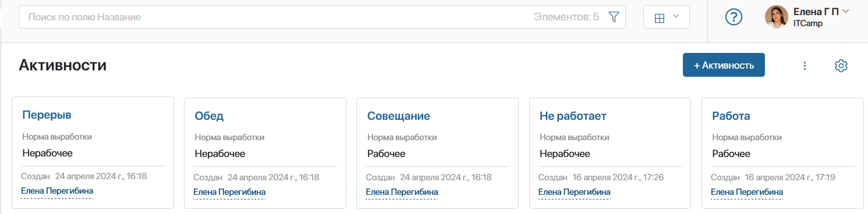Click Елена Перегибина link in Совещание card
This screenshot has height=214, width=868.
pos(402,192)
